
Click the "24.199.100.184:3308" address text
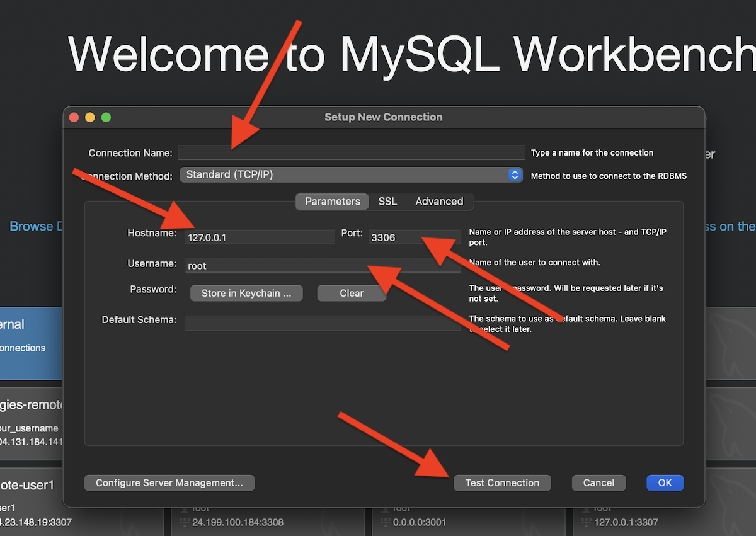click(238, 522)
